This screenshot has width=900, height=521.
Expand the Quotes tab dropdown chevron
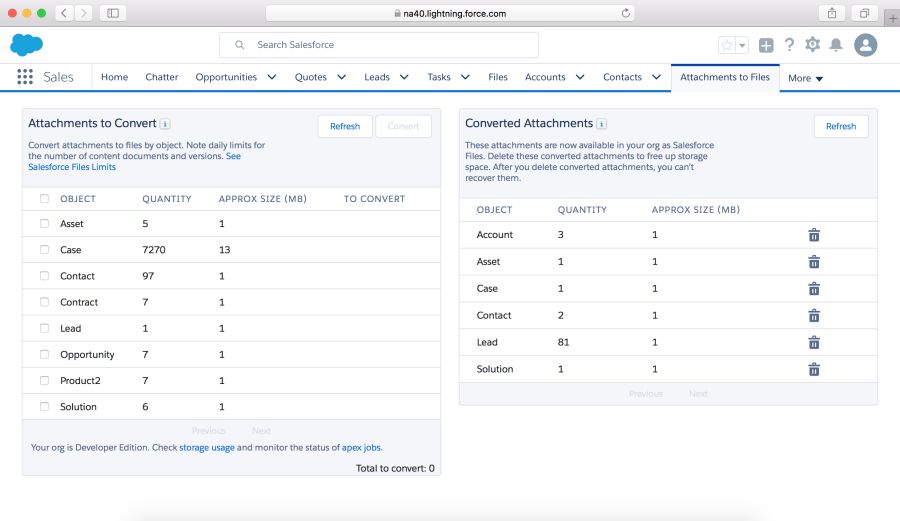[x=342, y=77]
